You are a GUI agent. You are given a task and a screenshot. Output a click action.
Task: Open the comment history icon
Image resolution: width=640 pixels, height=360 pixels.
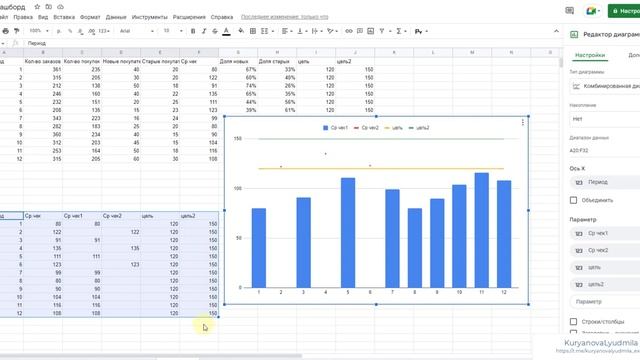[x=570, y=11]
